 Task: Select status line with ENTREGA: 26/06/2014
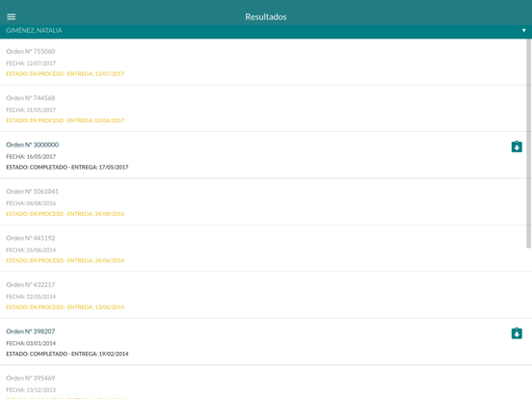coord(66,260)
